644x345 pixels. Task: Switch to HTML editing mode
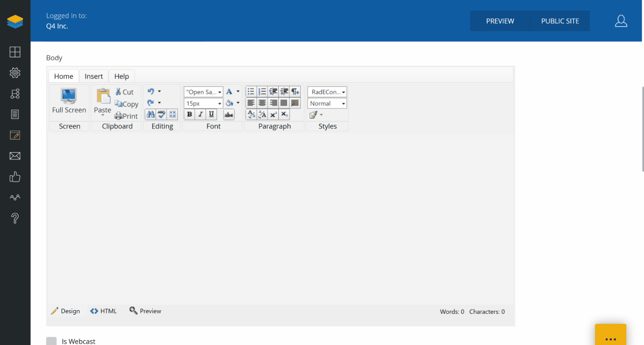(103, 311)
